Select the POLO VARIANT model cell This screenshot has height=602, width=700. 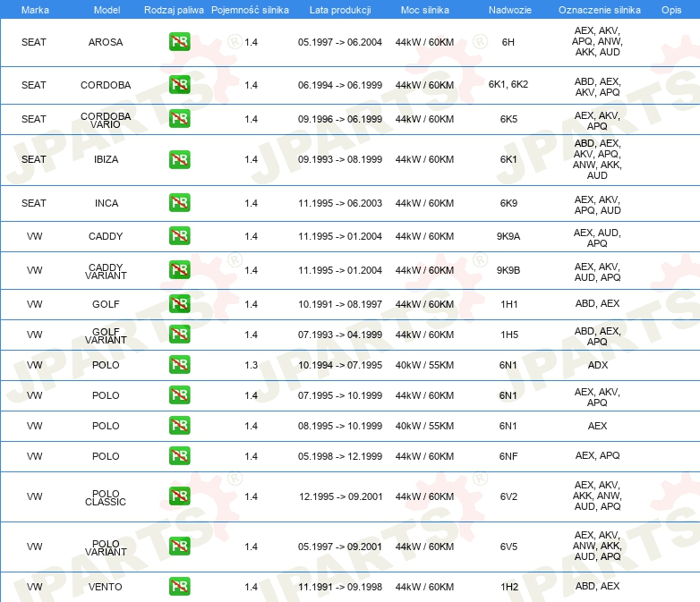106,547
